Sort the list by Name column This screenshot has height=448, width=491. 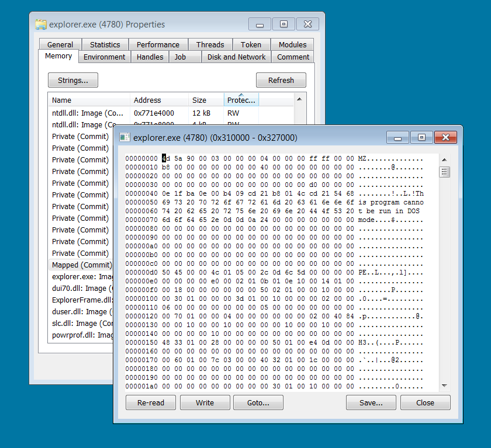pos(89,100)
